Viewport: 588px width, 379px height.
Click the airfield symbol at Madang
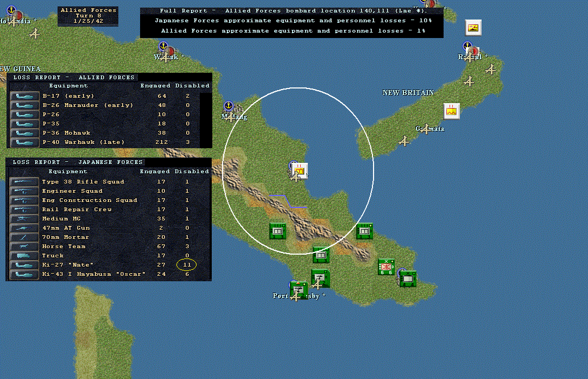point(230,117)
